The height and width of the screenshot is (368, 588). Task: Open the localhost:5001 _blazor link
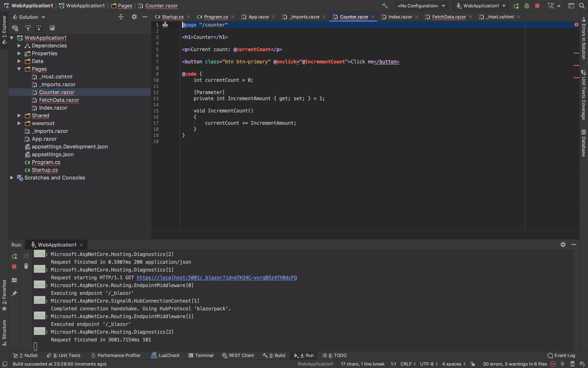click(x=216, y=277)
